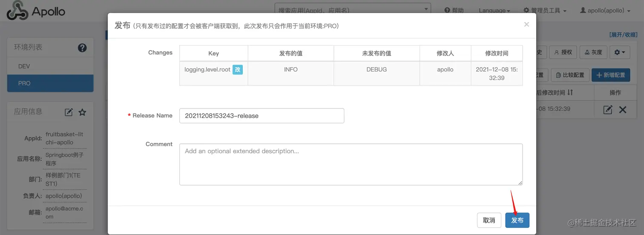Click the edit config item icon
The width and height of the screenshot is (644, 235).
point(608,110)
